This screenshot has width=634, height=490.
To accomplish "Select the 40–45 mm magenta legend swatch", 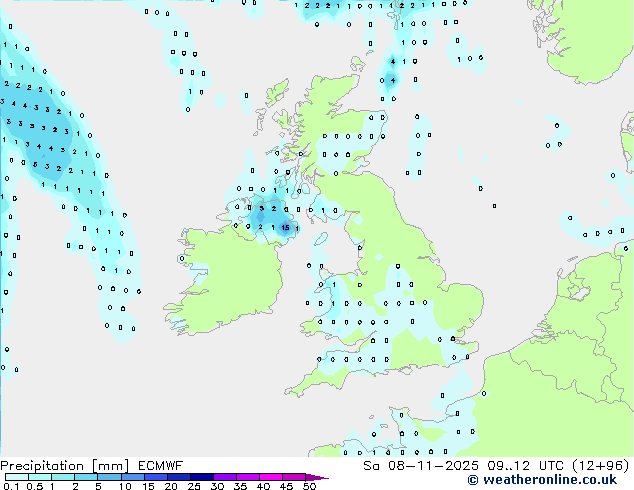I will (271, 477).
